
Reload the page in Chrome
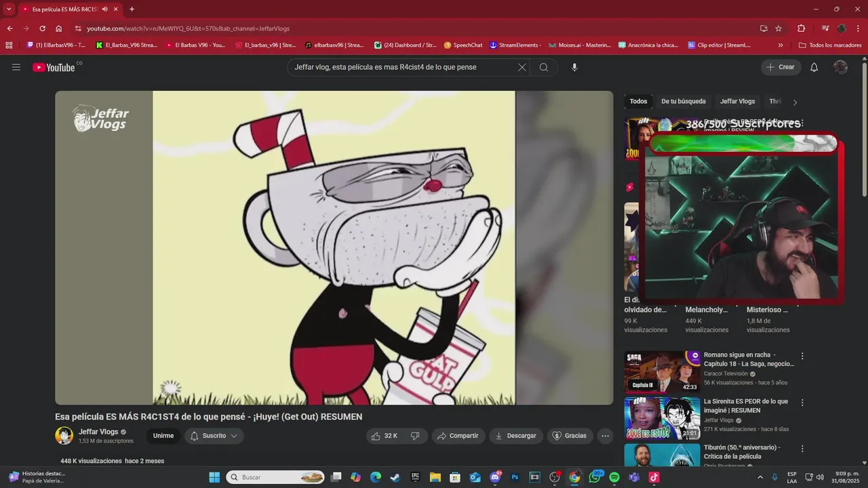42,28
